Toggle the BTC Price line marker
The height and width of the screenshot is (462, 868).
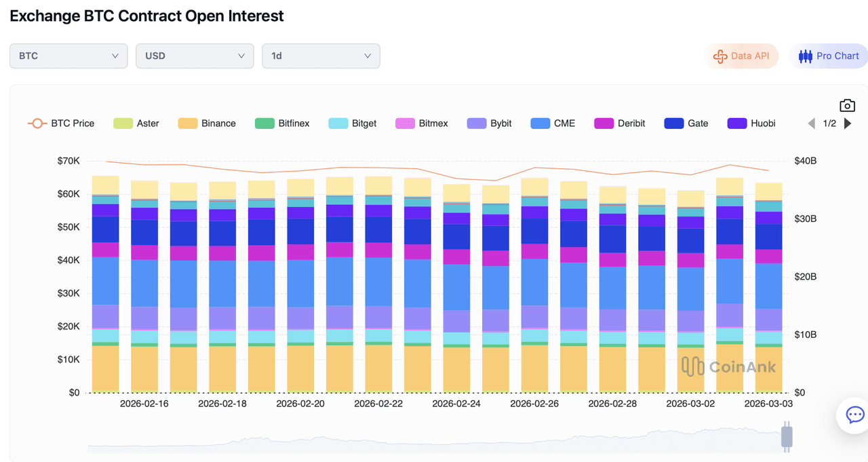[x=37, y=123]
